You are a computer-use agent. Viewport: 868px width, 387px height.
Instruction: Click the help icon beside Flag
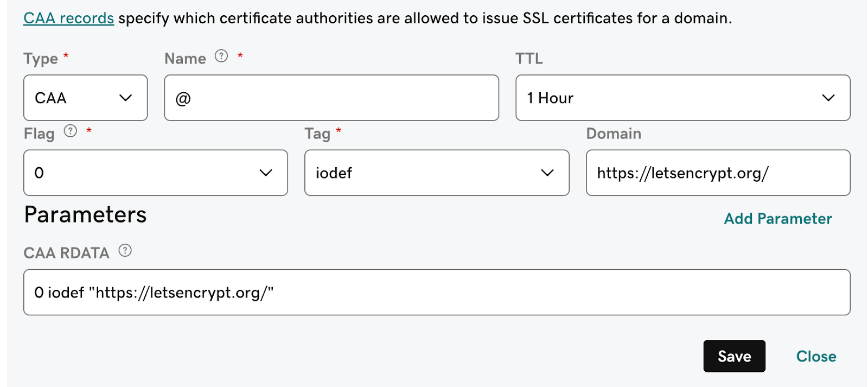[x=71, y=131]
